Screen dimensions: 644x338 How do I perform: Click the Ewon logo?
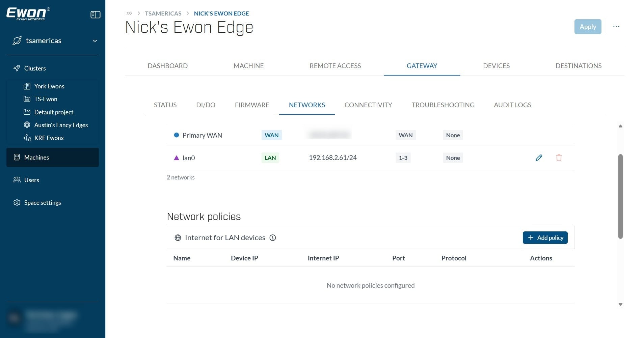28,14
